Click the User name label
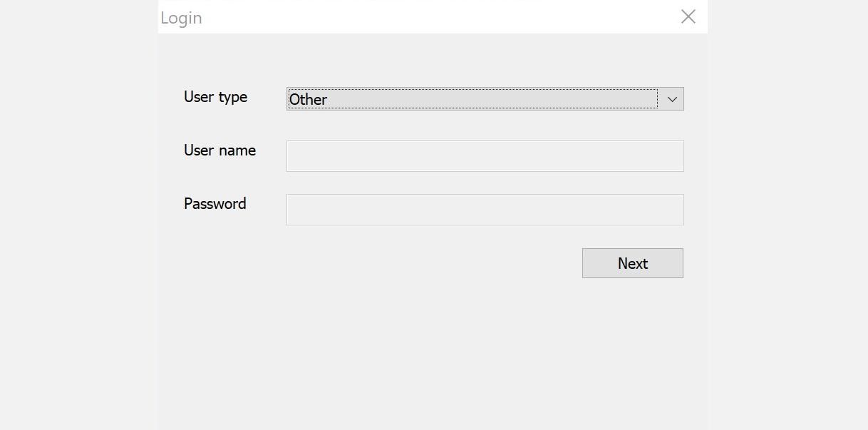Viewport: 868px width, 430px height. tap(219, 150)
